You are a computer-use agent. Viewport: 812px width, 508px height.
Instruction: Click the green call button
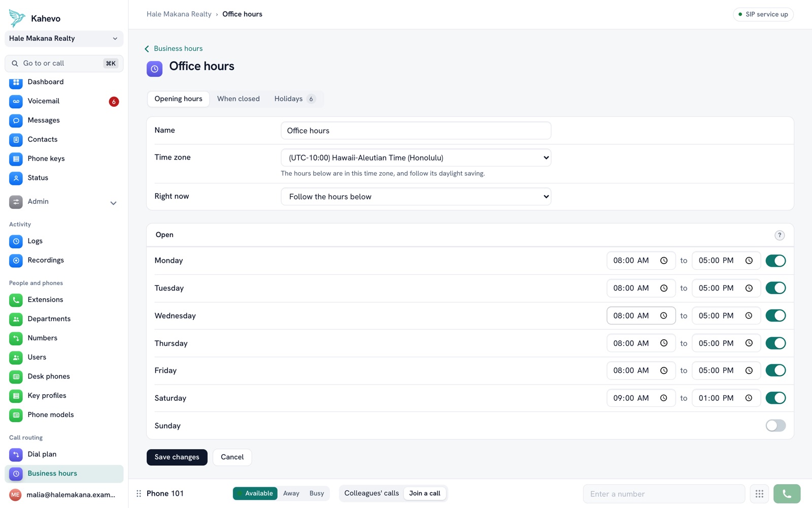point(787,494)
